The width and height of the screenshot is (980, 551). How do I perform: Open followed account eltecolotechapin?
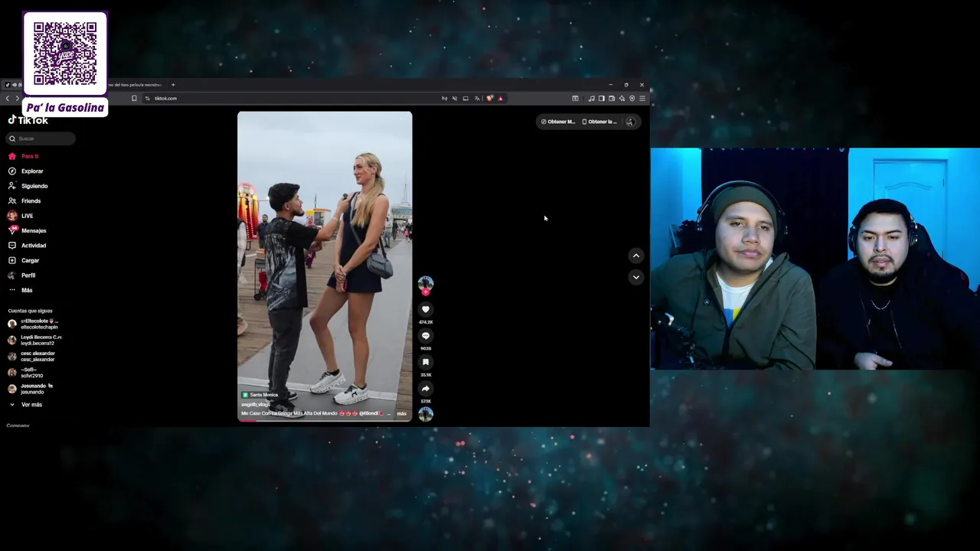[33, 324]
